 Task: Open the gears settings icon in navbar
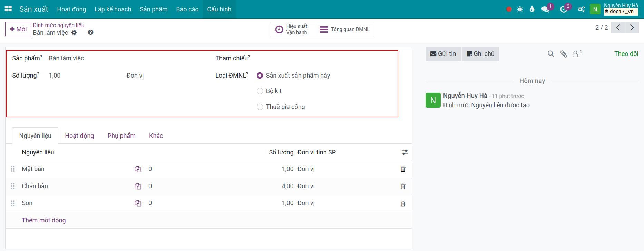click(x=582, y=9)
